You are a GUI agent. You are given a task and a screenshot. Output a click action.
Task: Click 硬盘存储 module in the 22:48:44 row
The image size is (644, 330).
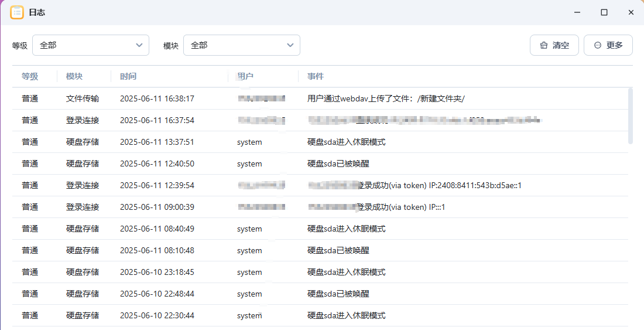pyautogui.click(x=83, y=294)
